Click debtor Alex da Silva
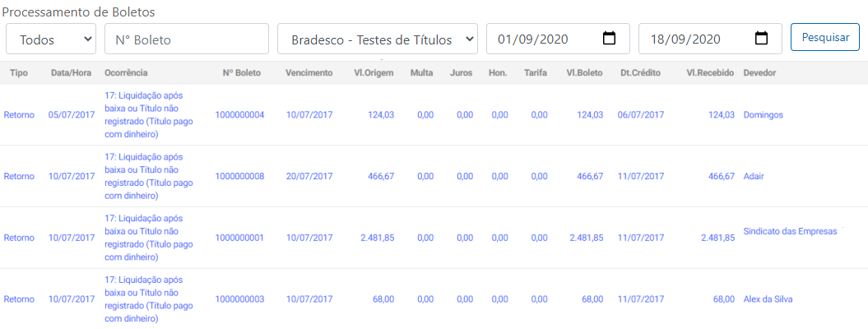868x329 pixels. (x=768, y=299)
